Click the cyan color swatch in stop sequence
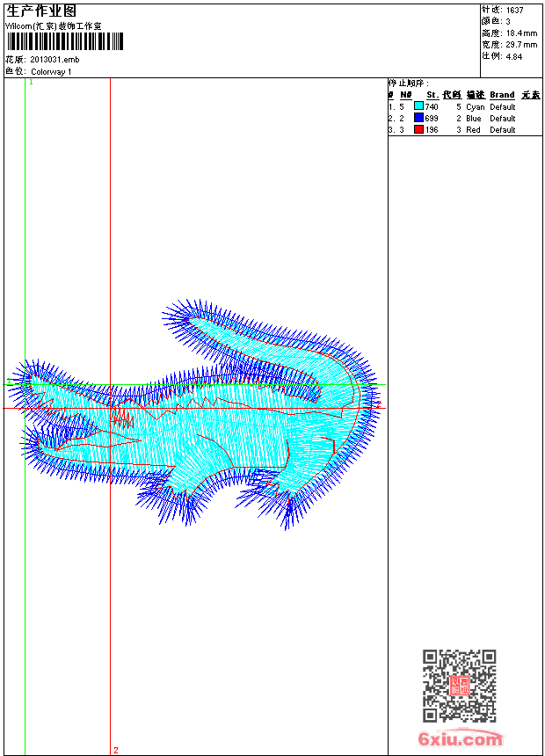This screenshot has width=545, height=756. (x=418, y=106)
